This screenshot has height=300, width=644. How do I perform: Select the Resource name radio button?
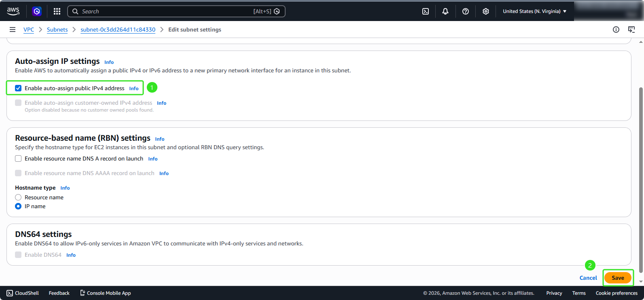[18, 197]
